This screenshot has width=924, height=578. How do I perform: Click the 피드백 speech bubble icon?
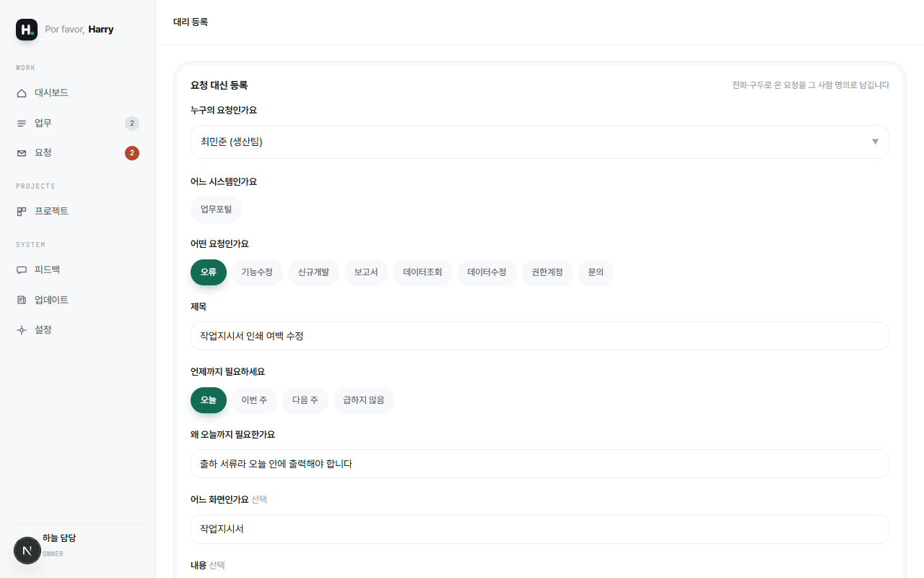click(22, 270)
